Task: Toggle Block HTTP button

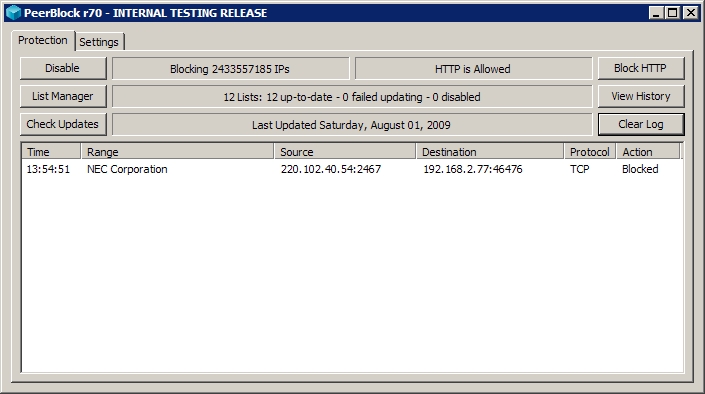Action: pyautogui.click(x=641, y=68)
